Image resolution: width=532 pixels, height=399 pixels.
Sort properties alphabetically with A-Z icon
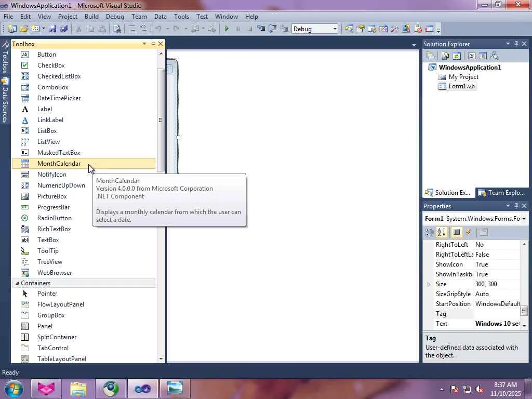tap(442, 232)
